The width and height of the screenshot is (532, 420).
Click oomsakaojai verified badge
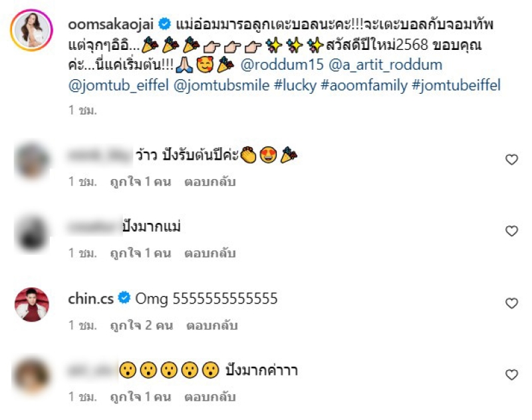[x=164, y=24]
